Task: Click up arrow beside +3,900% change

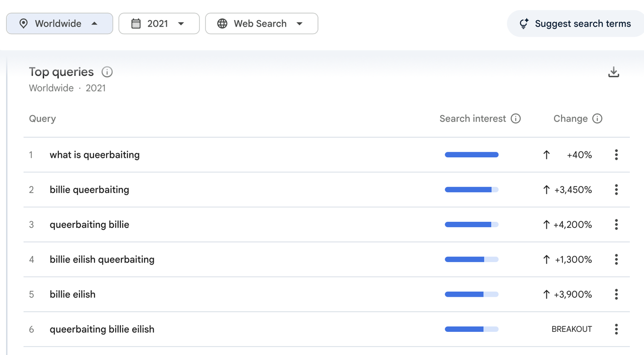Action: [x=546, y=295]
